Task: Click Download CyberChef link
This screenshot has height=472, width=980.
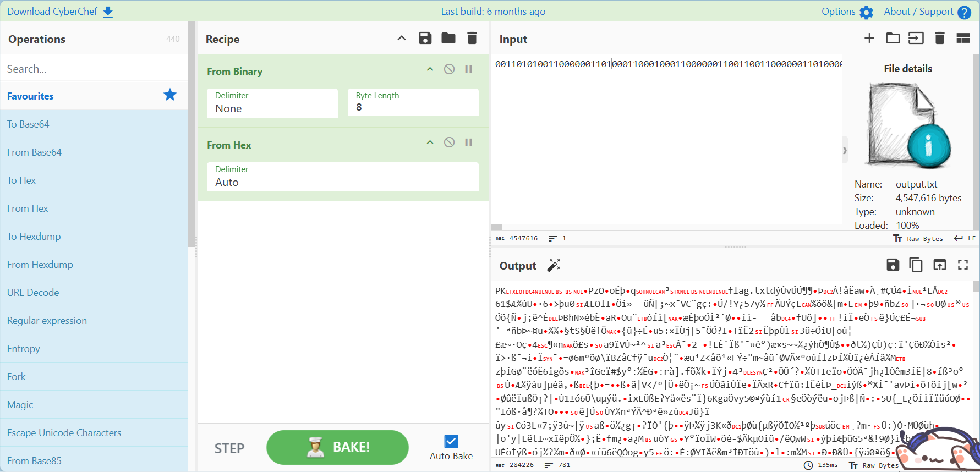Action: coord(60,12)
